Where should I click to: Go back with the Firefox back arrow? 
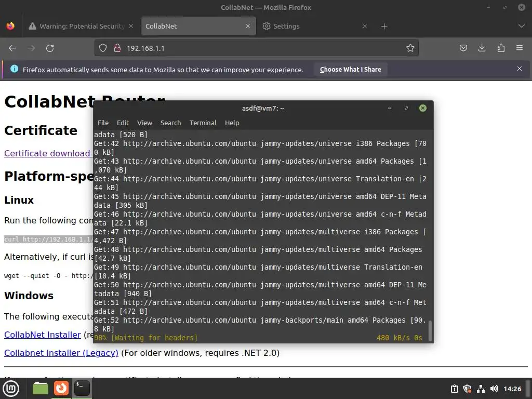(12, 48)
